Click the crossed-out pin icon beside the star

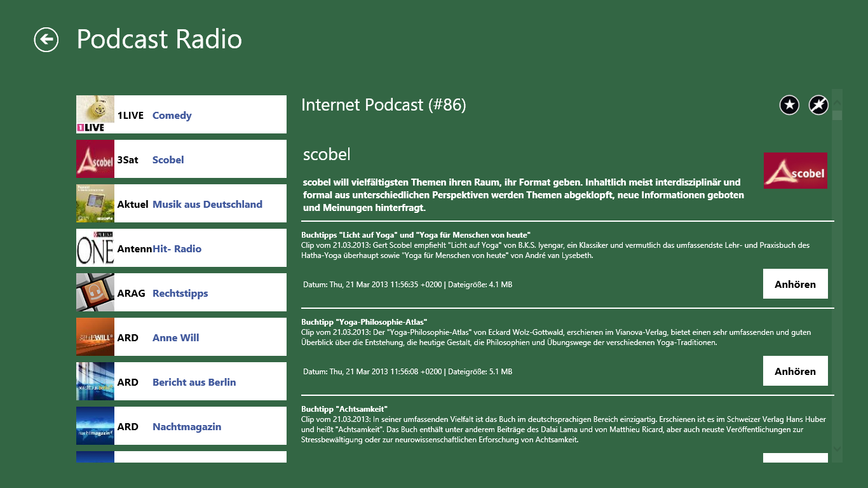(x=818, y=105)
